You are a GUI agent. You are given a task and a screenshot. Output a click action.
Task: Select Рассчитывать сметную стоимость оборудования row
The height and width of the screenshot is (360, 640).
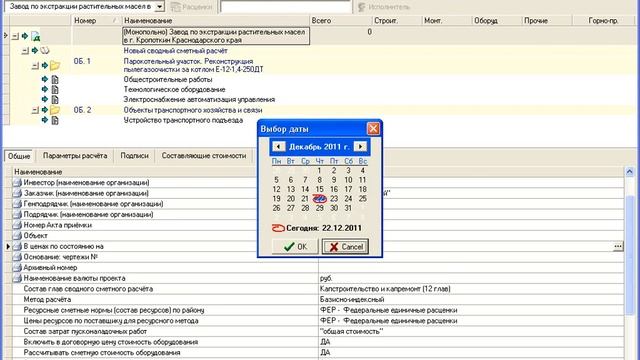pos(318,353)
